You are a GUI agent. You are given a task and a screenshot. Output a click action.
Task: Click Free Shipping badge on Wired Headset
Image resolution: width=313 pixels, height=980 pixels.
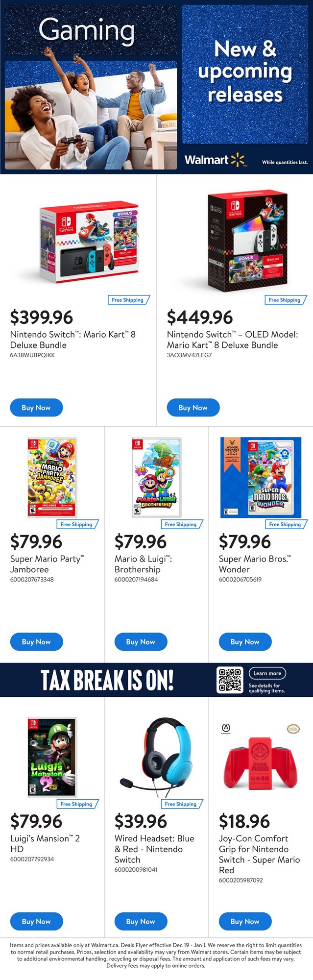point(181,804)
